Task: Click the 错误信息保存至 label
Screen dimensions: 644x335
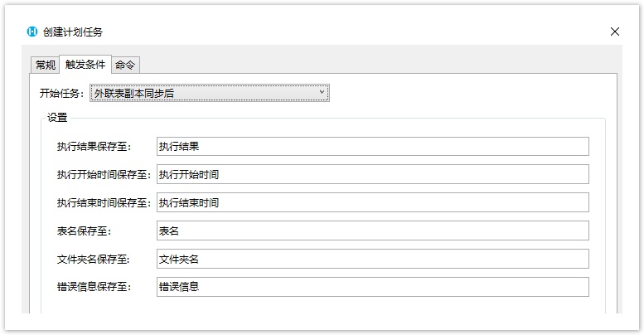Action: point(94,287)
